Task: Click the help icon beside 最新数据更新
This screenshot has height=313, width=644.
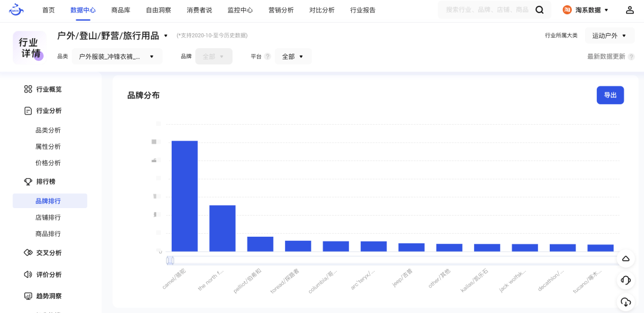Action: tap(631, 57)
